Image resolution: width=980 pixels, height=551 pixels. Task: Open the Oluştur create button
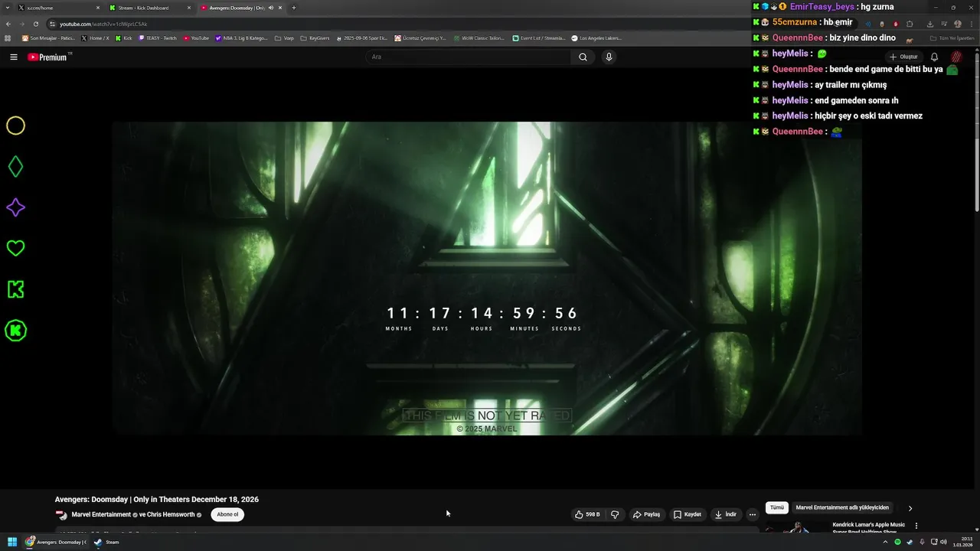click(x=903, y=57)
